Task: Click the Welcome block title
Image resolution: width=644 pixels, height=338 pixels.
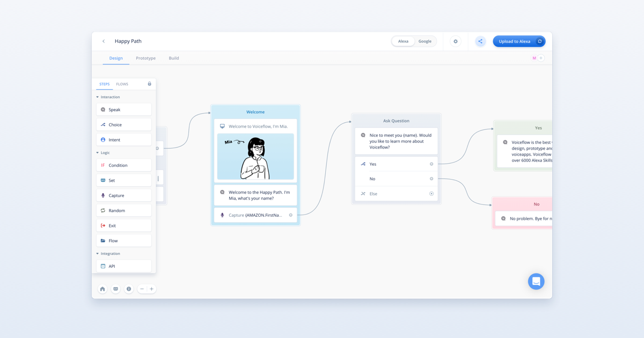Action: pos(255,112)
